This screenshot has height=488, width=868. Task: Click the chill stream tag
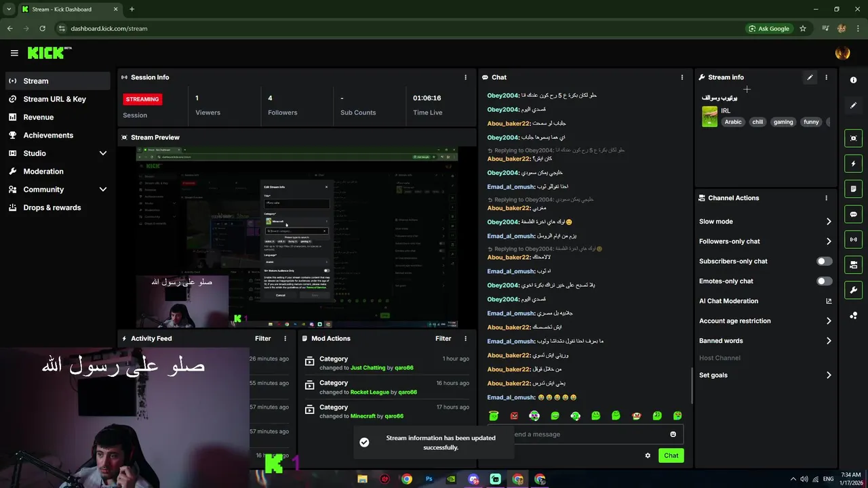(x=757, y=122)
